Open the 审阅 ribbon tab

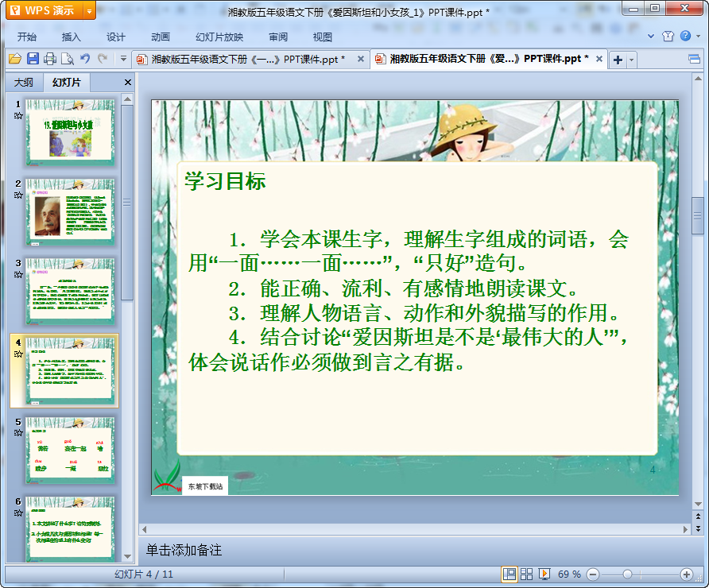[x=278, y=37]
